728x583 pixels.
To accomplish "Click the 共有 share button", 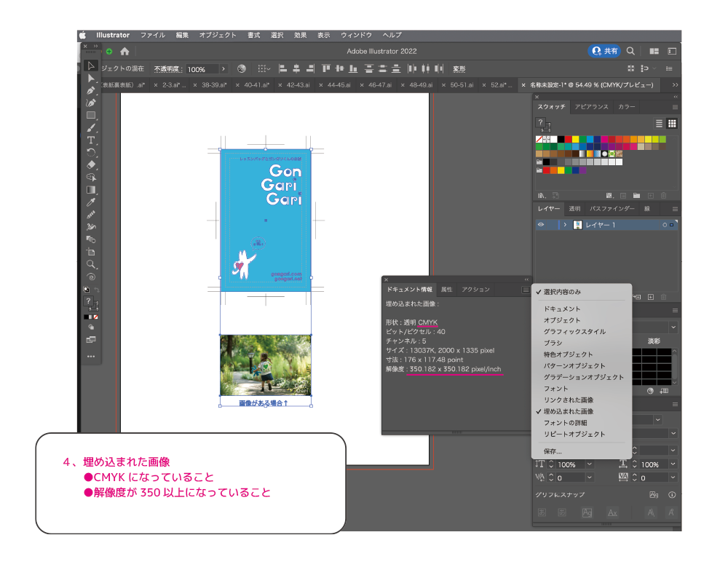I will 604,51.
